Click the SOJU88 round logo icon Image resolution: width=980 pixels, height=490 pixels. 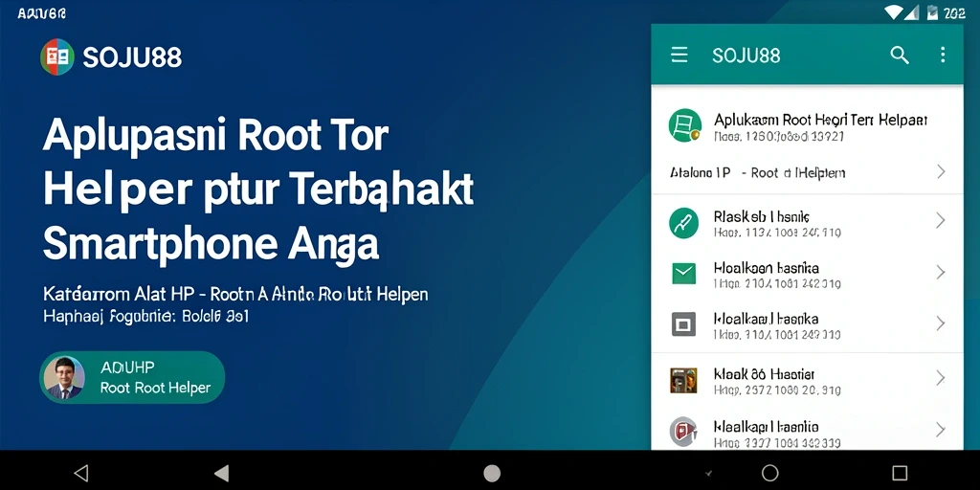pyautogui.click(x=57, y=56)
